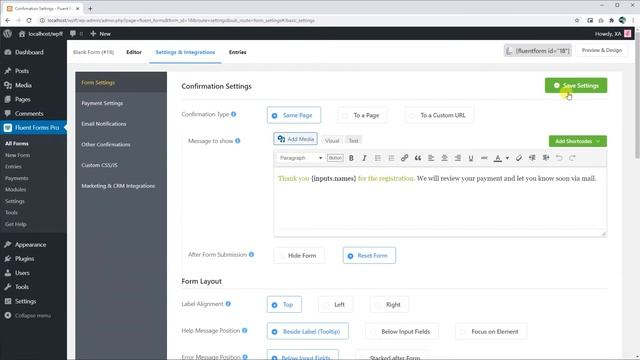Screen dimensions: 640x360
Task: Insert a Button element from editor toolbar
Action: [x=335, y=158]
